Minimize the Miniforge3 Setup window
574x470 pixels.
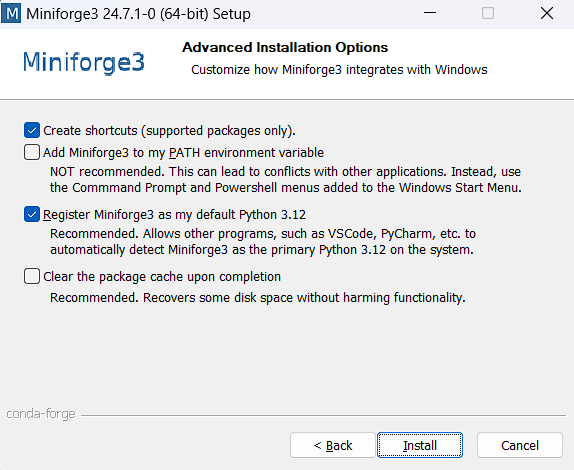[430, 13]
